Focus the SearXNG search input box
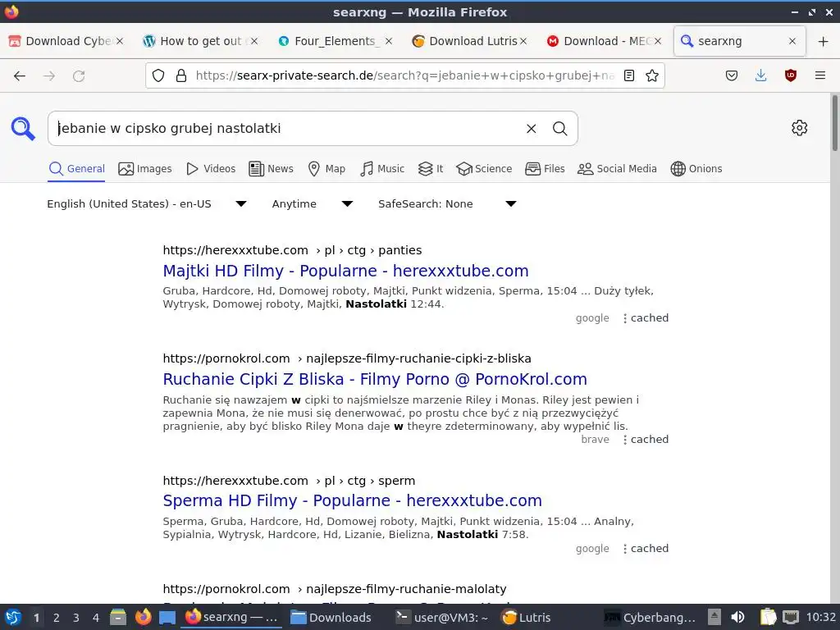Image resolution: width=840 pixels, height=630 pixels. [x=286, y=129]
